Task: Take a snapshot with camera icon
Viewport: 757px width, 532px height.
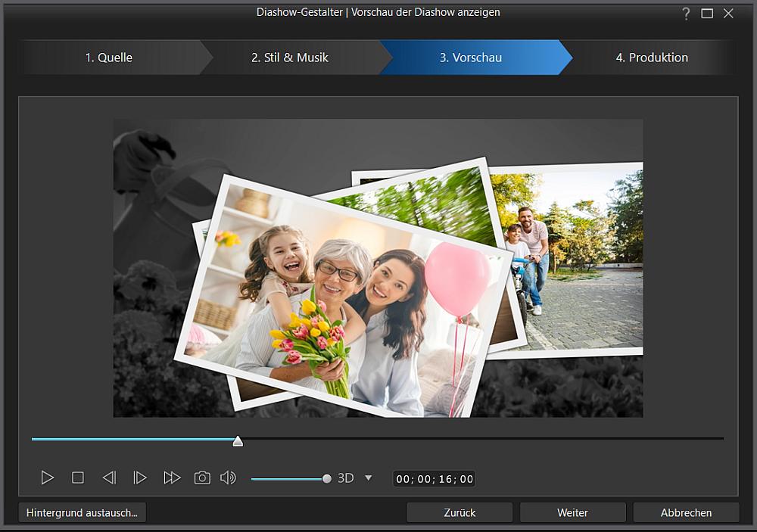Action: pos(202,478)
